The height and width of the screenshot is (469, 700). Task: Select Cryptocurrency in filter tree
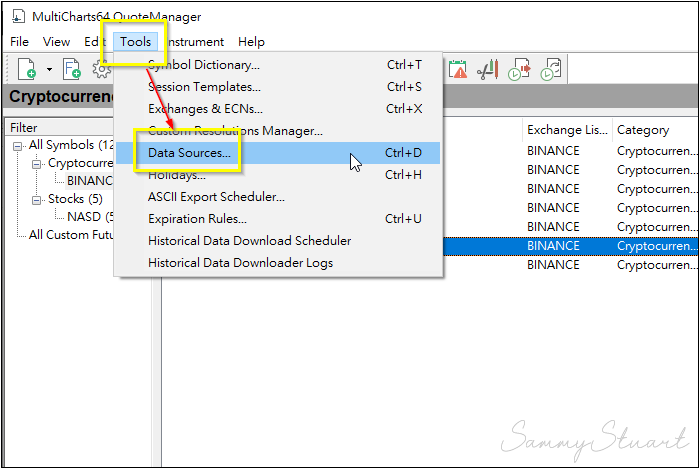pos(80,163)
